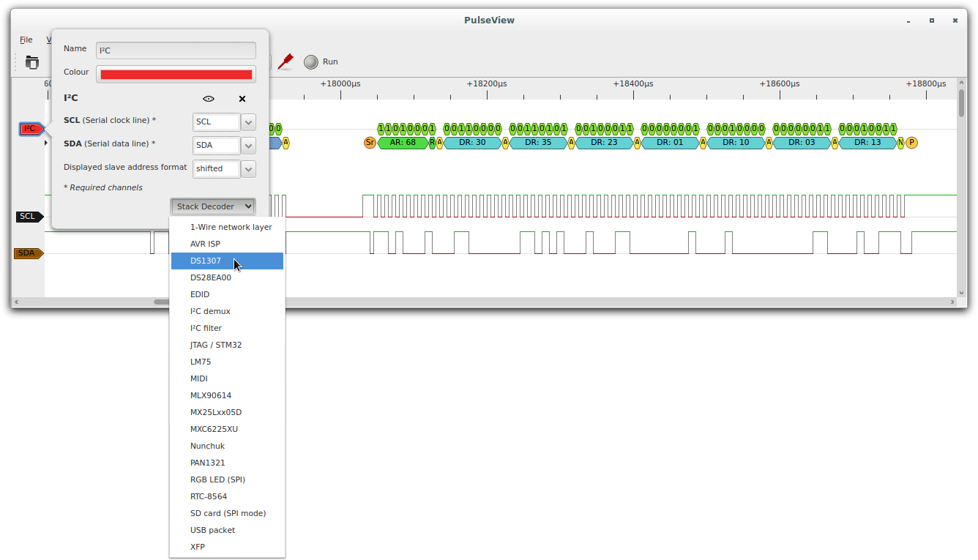This screenshot has height=560, width=978.
Task: Toggle I²C decoder visibility eye icon
Action: click(209, 99)
